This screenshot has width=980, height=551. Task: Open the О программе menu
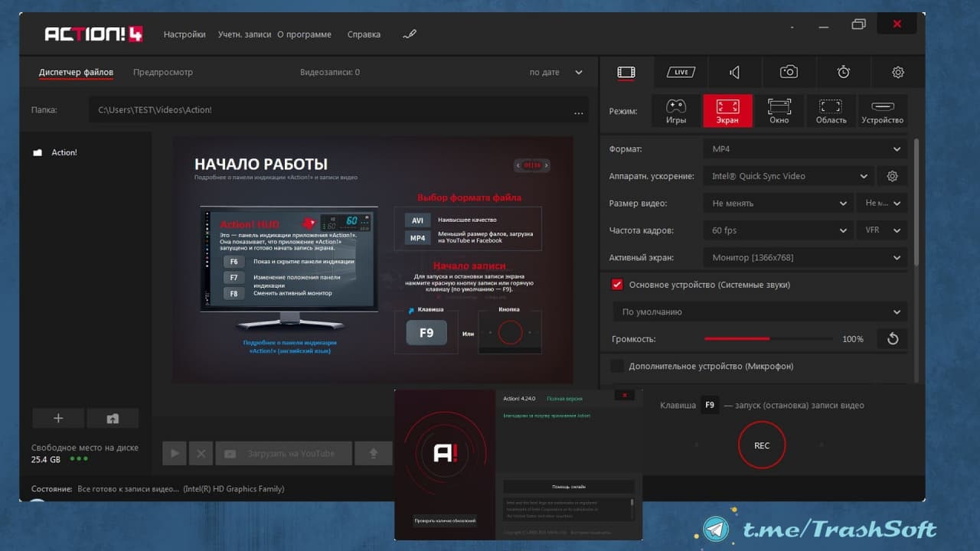click(305, 34)
